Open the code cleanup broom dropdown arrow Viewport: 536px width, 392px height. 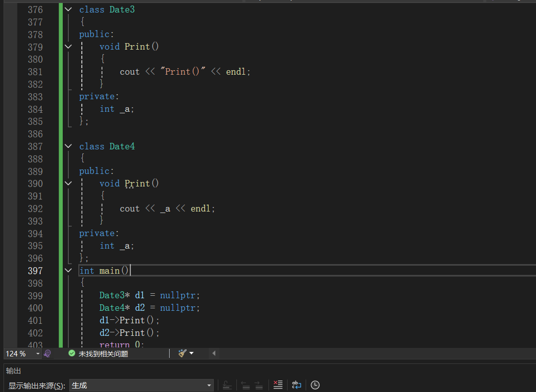pos(191,353)
